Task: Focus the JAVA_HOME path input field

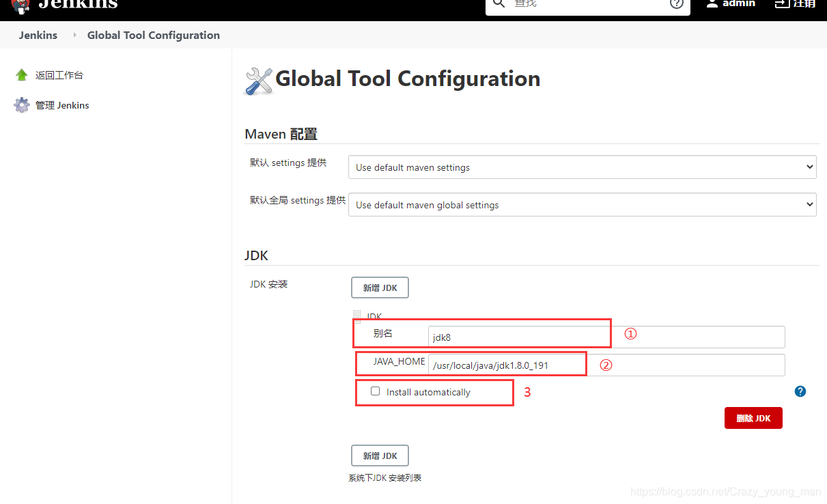Action: pyautogui.click(x=606, y=365)
